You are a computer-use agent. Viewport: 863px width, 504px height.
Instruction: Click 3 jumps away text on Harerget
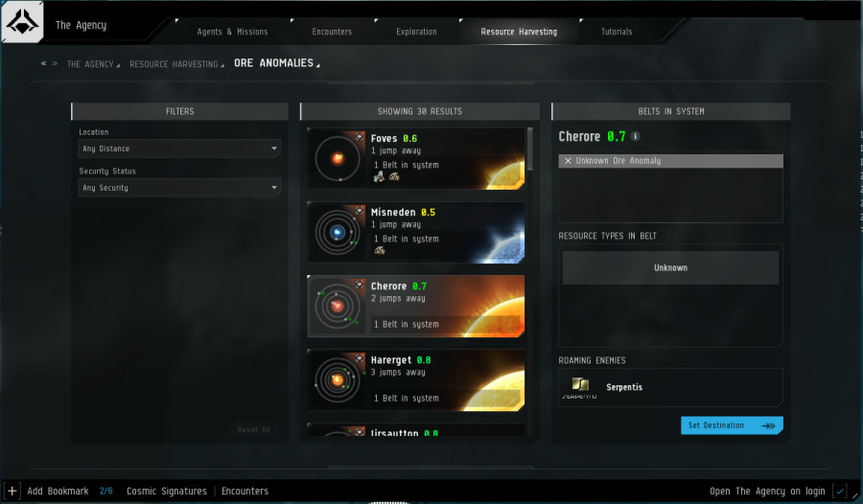398,373
